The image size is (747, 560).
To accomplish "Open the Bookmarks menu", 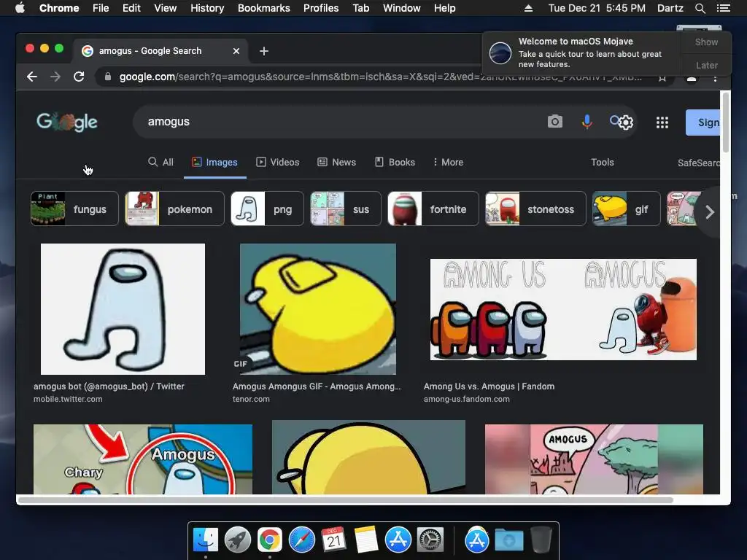I will pyautogui.click(x=264, y=8).
